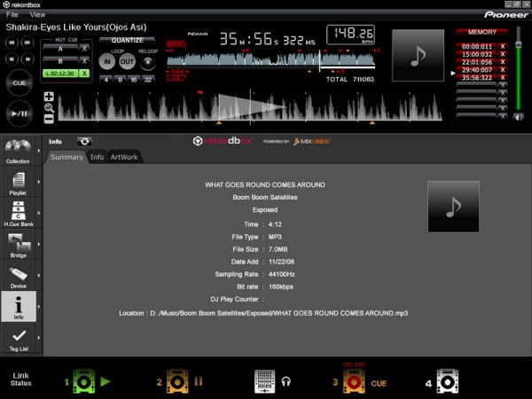This screenshot has width=532, height=399.
Task: Click the deck artwork thumbnail
Action: (x=418, y=55)
